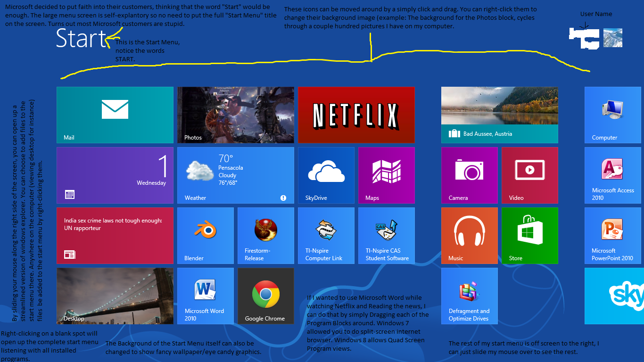The width and height of the screenshot is (644, 362).
Task: Launch the Camera tile
Action: point(470,175)
